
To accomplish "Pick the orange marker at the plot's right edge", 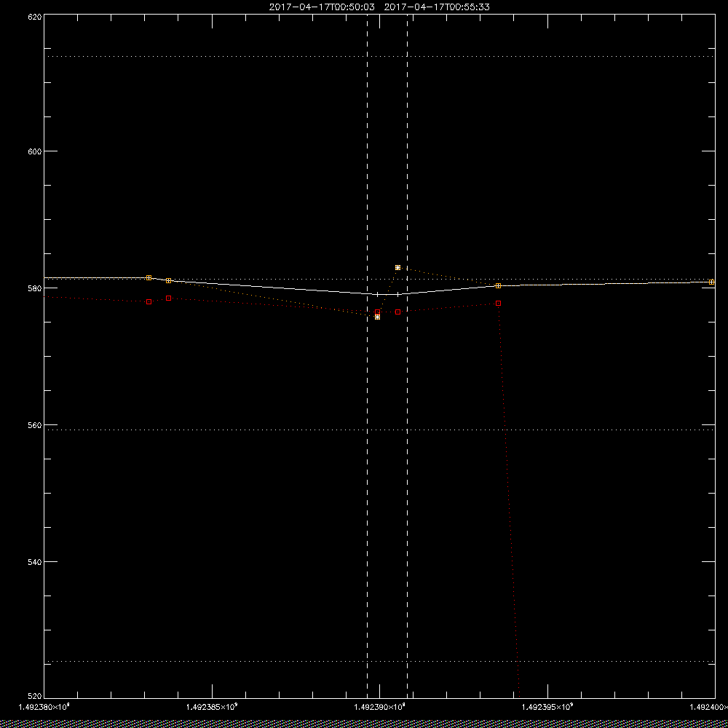I will (x=712, y=282).
